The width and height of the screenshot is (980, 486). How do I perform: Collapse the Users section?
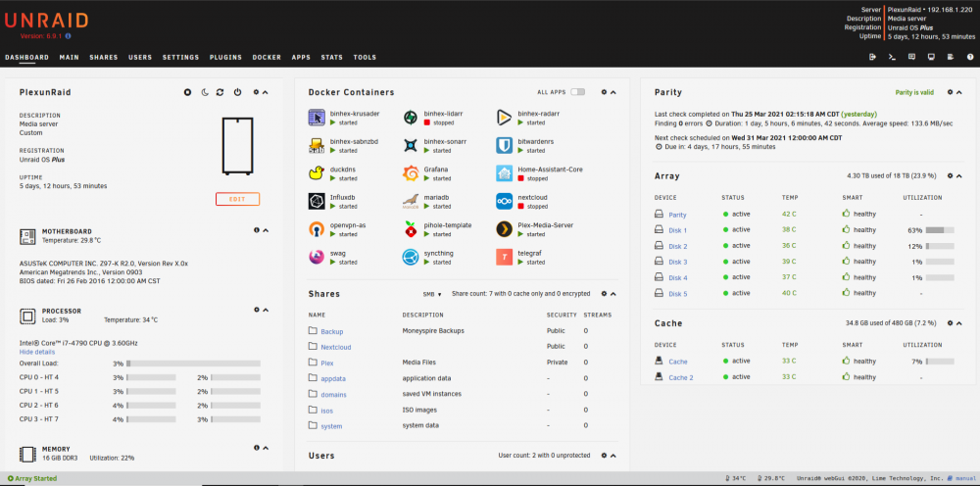point(613,456)
